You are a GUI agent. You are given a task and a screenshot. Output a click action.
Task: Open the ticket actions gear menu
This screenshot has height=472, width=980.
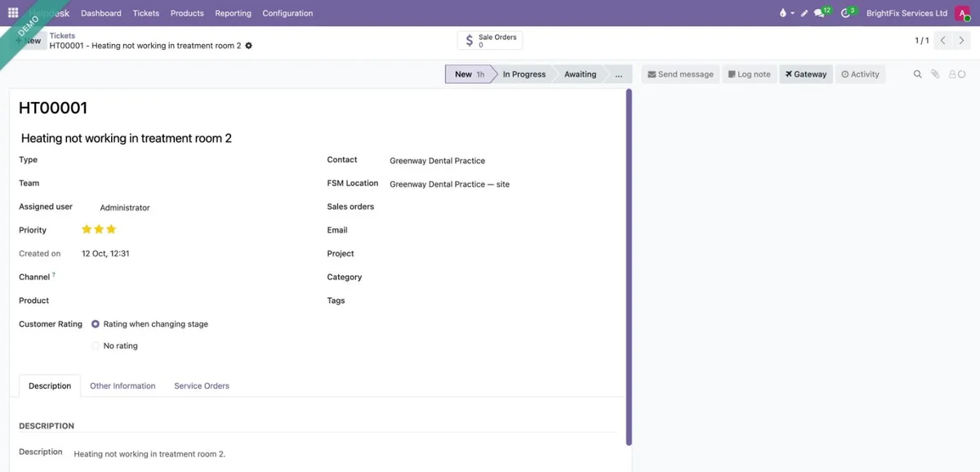click(249, 46)
